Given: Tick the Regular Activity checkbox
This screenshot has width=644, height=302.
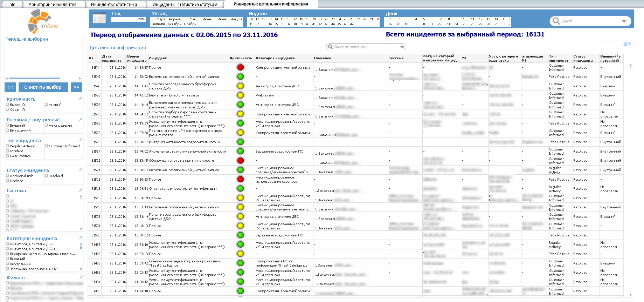Looking at the screenshot, I should pos(7,146).
